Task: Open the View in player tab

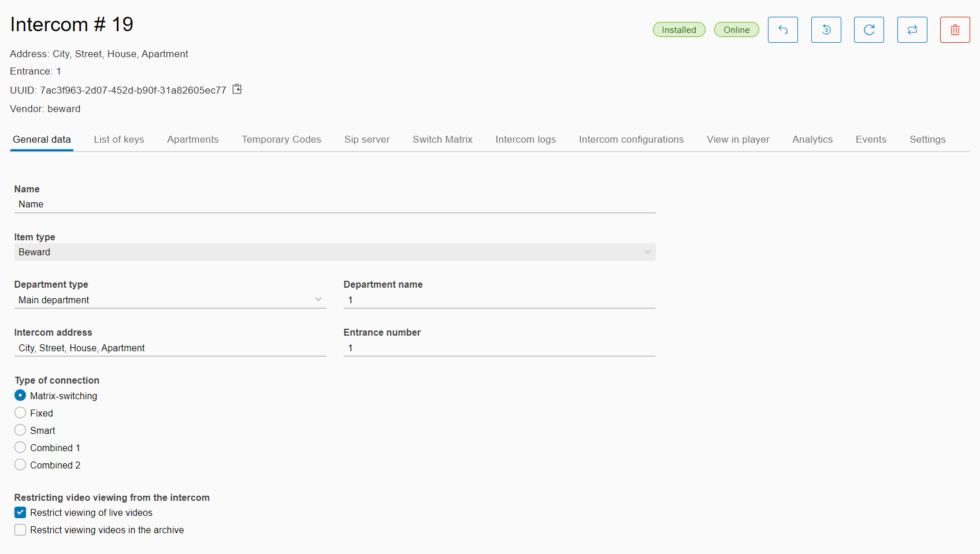Action: (x=738, y=139)
